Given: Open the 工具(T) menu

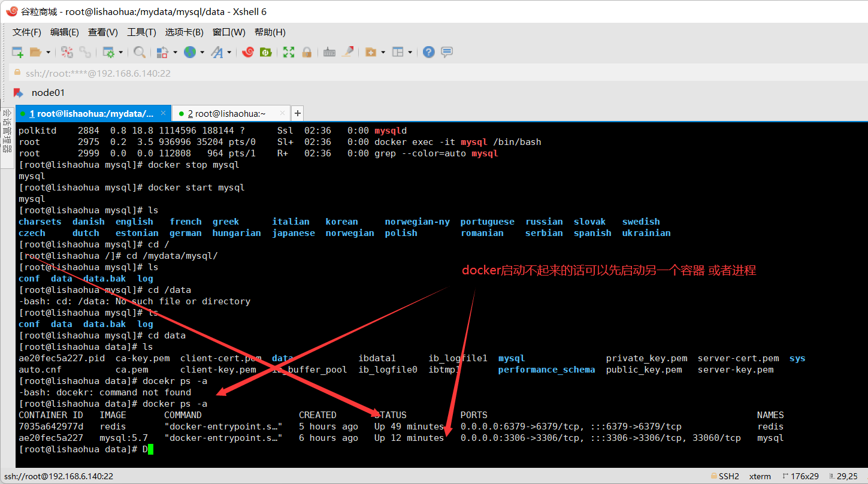Looking at the screenshot, I should tap(141, 32).
